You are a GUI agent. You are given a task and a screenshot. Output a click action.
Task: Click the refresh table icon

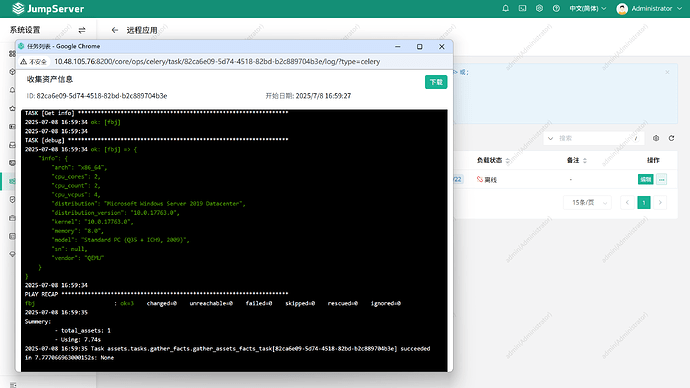[x=672, y=138]
